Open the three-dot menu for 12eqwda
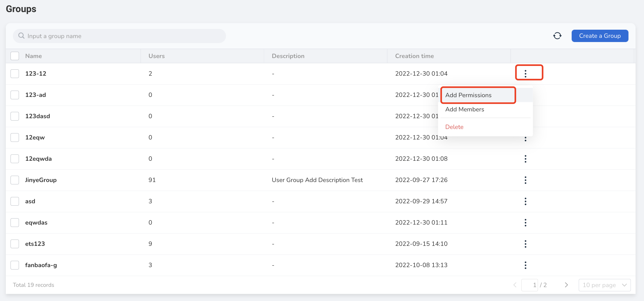Viewport: 644px width, 301px height. [525, 159]
